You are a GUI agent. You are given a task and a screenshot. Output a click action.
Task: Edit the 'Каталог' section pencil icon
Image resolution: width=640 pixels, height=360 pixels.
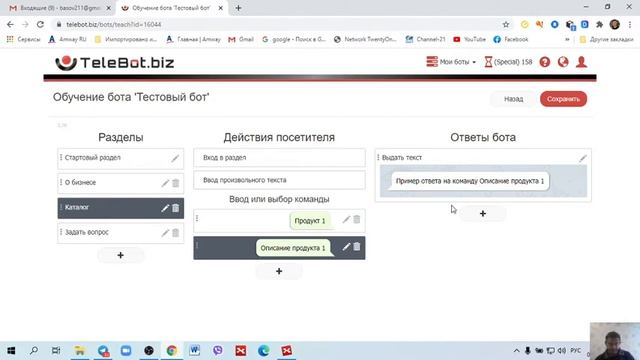(x=165, y=208)
